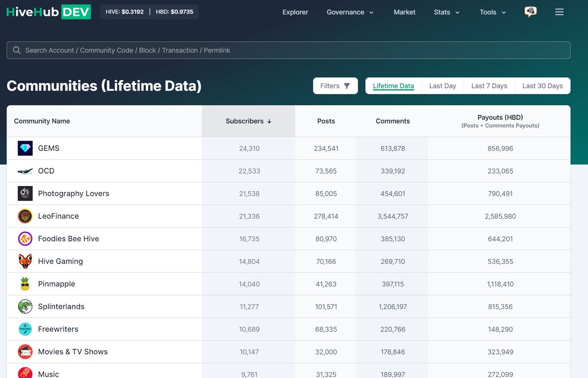This screenshot has width=588, height=378.
Task: Open the LeoFinance community link
Action: click(58, 216)
